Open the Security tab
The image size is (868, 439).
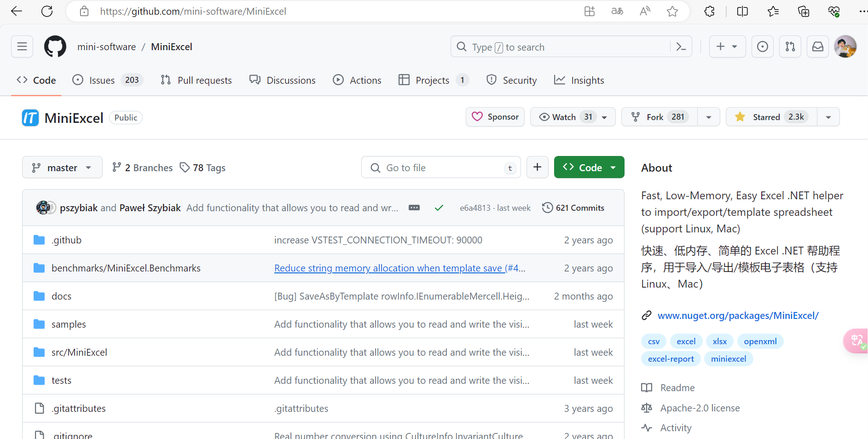click(x=512, y=80)
